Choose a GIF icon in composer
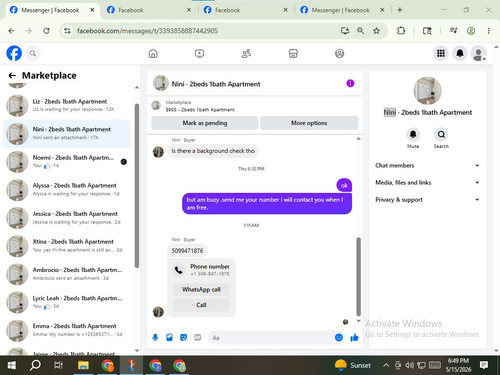 198,338
